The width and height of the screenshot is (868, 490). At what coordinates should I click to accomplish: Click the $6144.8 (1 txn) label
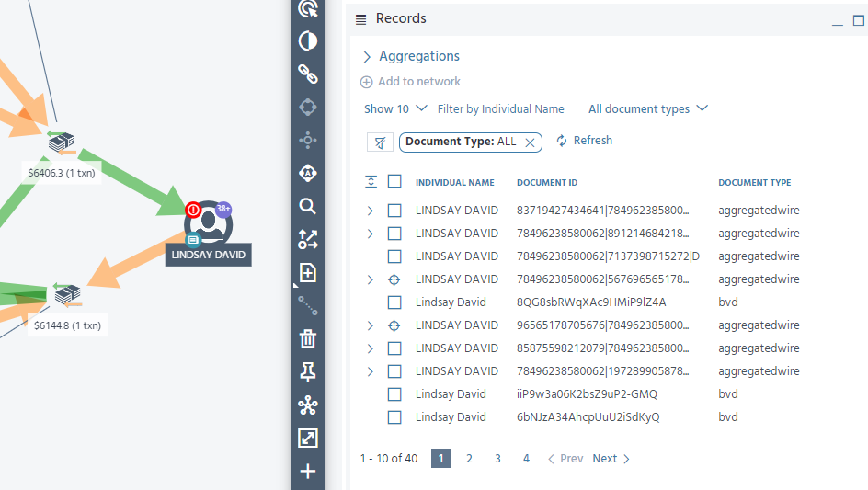click(67, 325)
